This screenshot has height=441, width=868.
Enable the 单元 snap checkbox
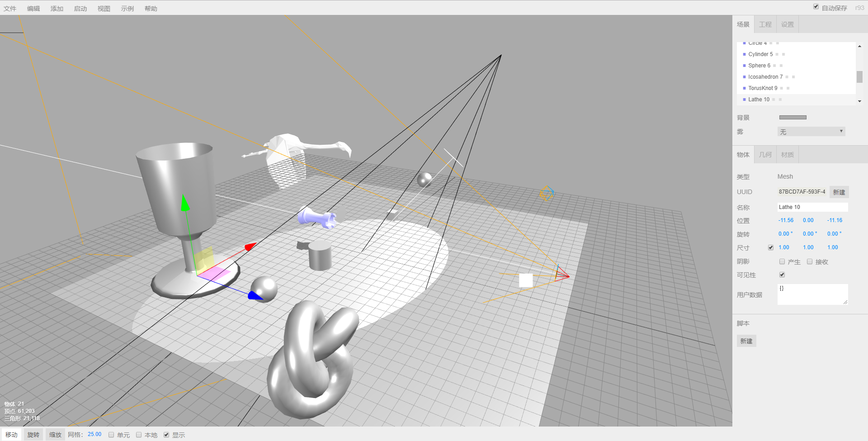coord(111,435)
